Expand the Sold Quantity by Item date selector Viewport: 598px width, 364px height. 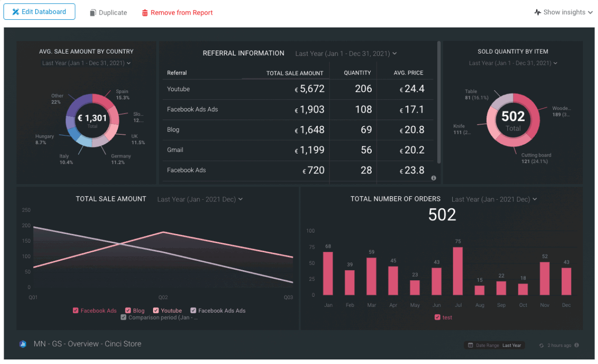[513, 63]
